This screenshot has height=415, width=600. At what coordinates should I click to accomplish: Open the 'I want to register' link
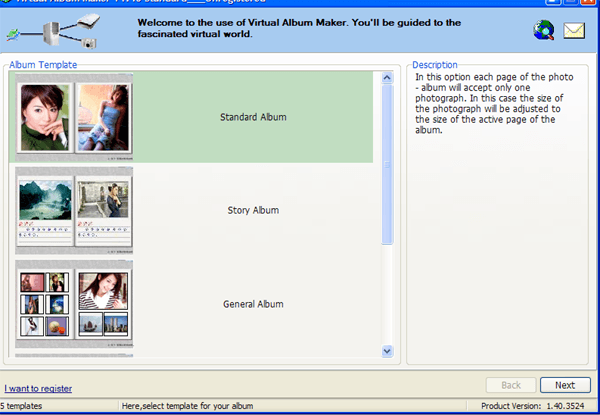[38, 389]
